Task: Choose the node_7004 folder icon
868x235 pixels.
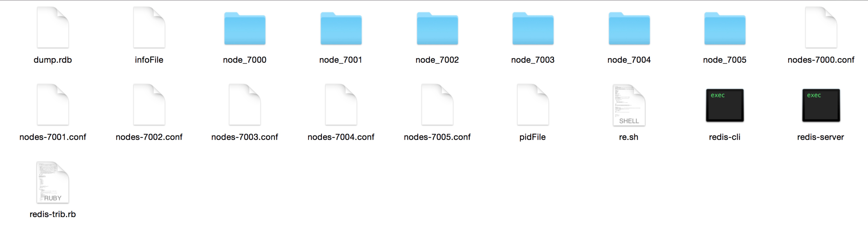Action: point(629,28)
